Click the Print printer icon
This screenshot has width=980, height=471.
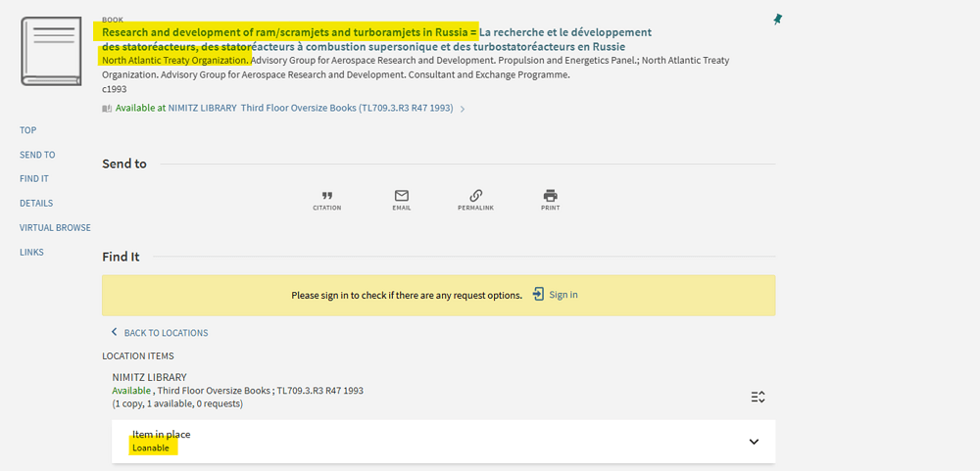click(550, 196)
